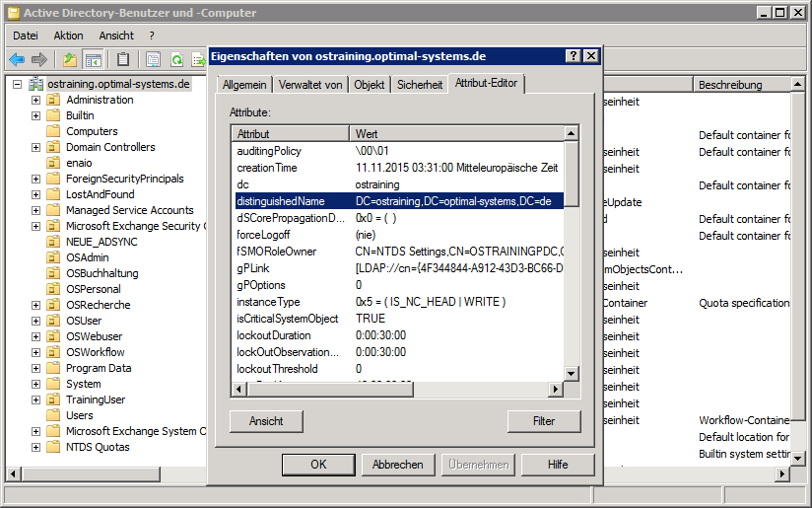Image resolution: width=812 pixels, height=508 pixels.
Task: Click the clipboard paste toolbar icon
Action: point(123,59)
